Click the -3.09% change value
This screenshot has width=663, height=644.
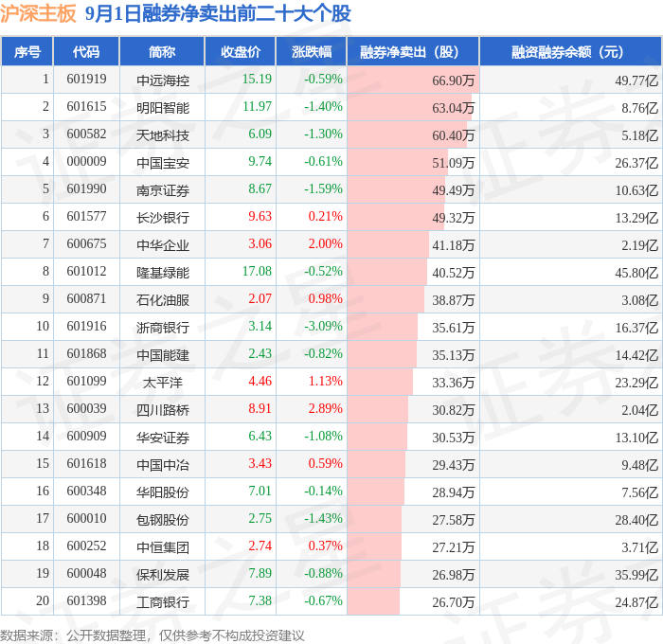(x=324, y=327)
